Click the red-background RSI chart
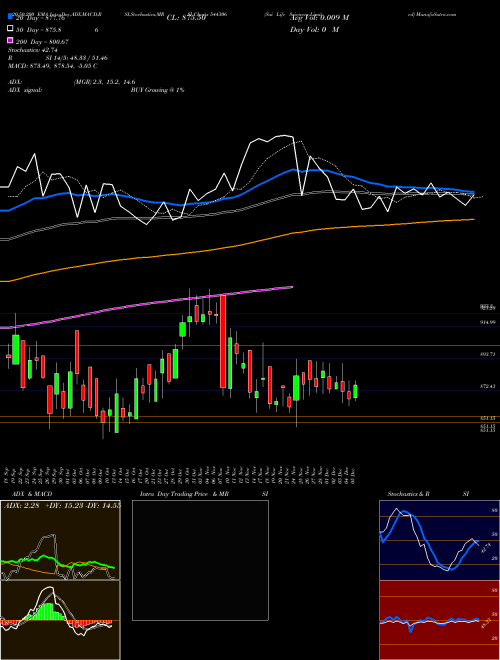Viewport: 500px width, 660px height. 439,620
